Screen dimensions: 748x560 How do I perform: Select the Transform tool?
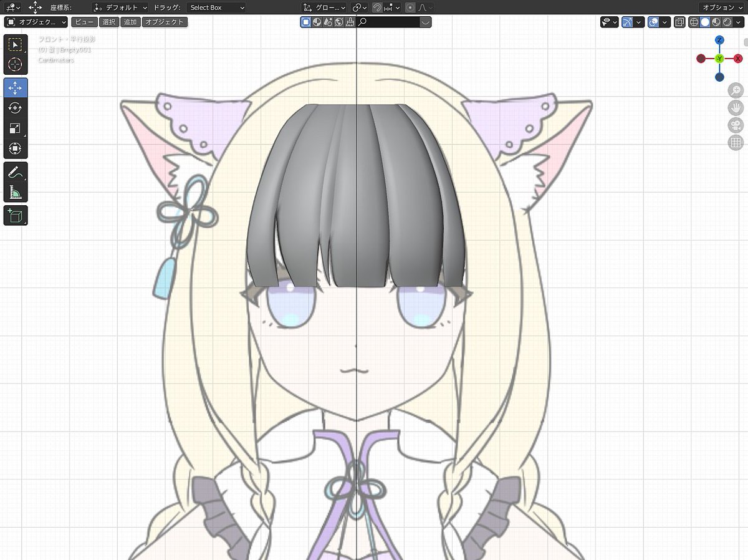(15, 148)
